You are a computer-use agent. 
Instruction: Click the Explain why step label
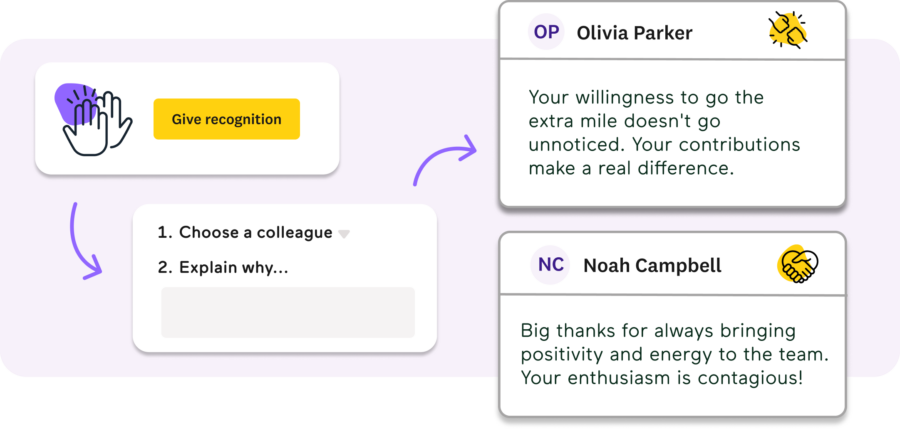click(x=223, y=267)
